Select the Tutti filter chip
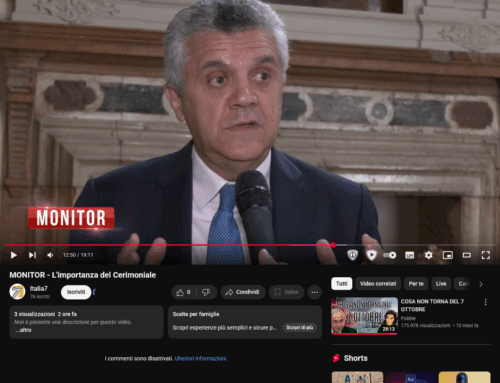 coord(342,284)
